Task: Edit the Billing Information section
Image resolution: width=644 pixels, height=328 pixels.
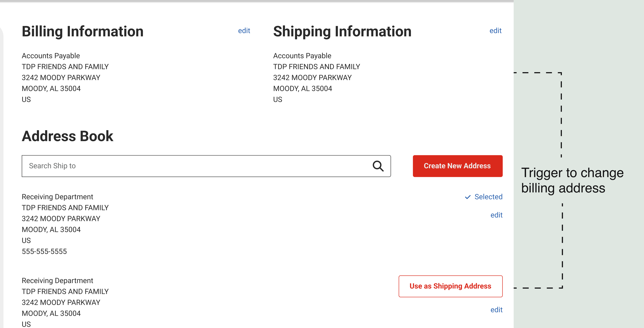Action: pos(244,31)
